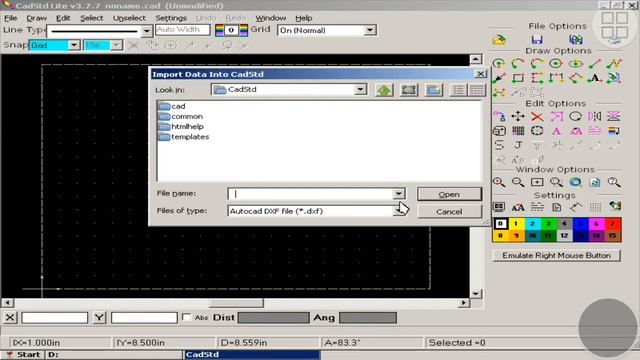Pick brown color swatch 15

612,236
